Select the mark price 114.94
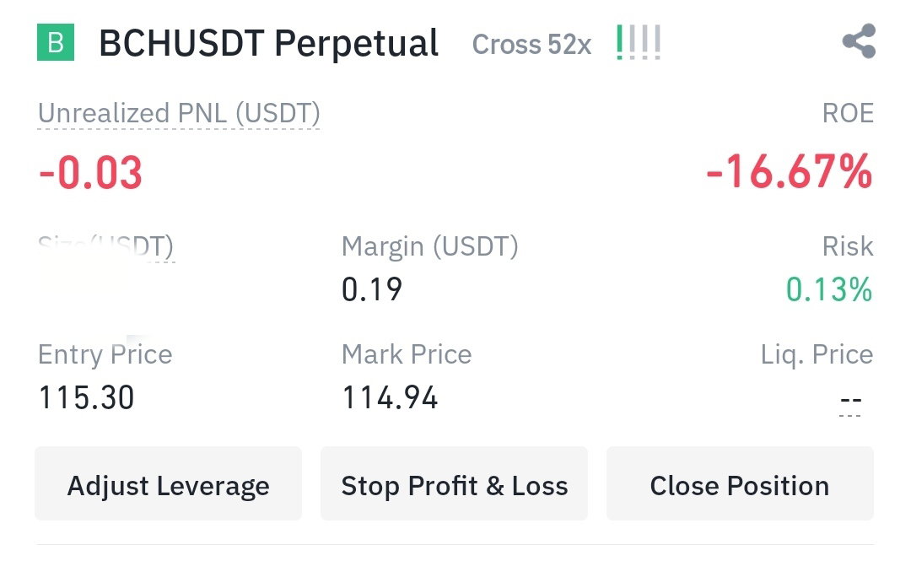This screenshot has height=588, width=911. pos(390,398)
